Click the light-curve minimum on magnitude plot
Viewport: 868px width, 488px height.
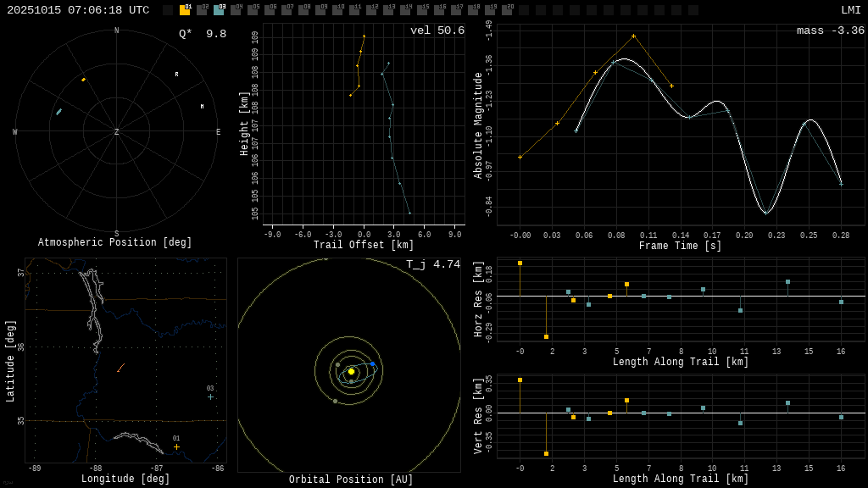coord(765,213)
